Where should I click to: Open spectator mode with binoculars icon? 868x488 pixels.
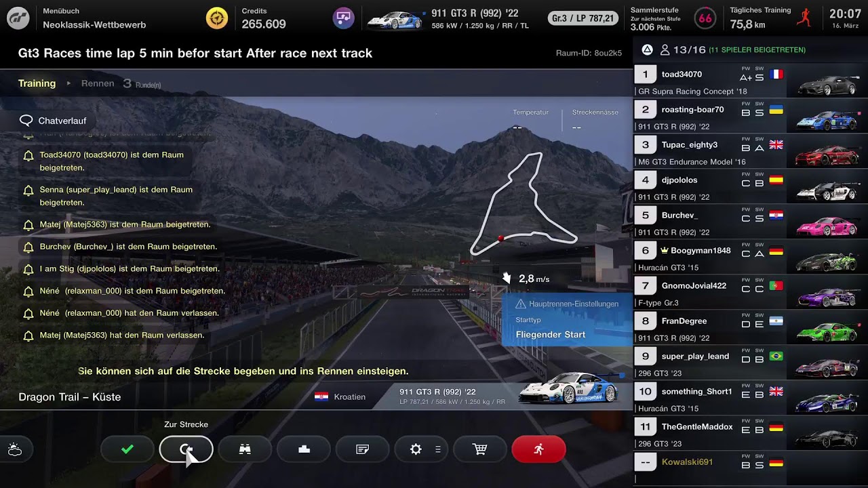click(245, 449)
